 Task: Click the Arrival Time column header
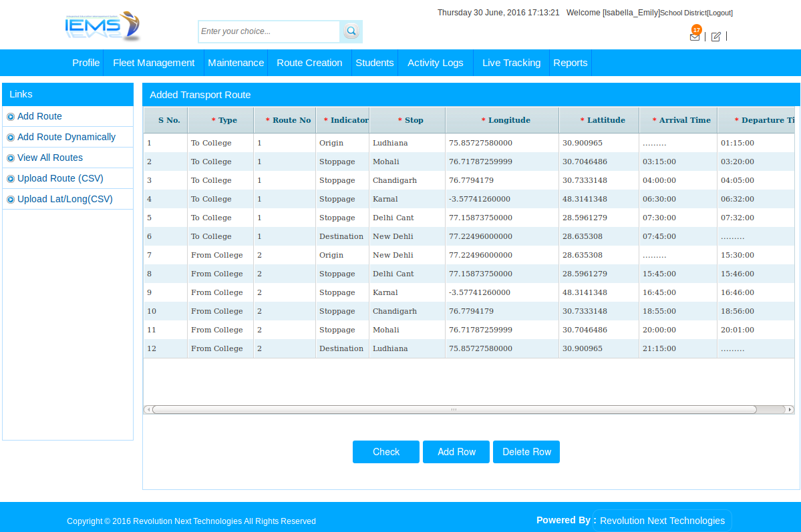click(x=678, y=121)
